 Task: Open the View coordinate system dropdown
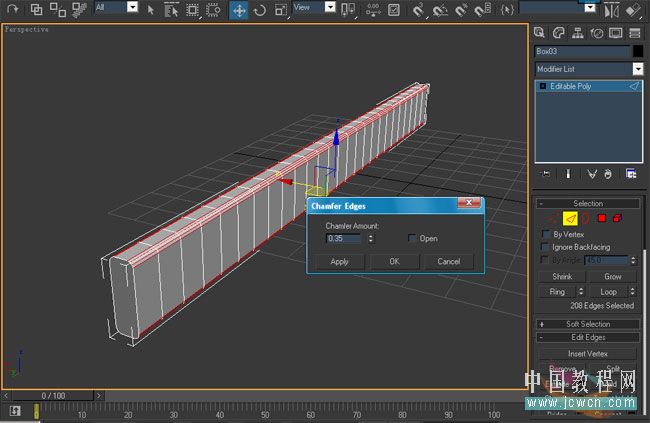coord(330,7)
